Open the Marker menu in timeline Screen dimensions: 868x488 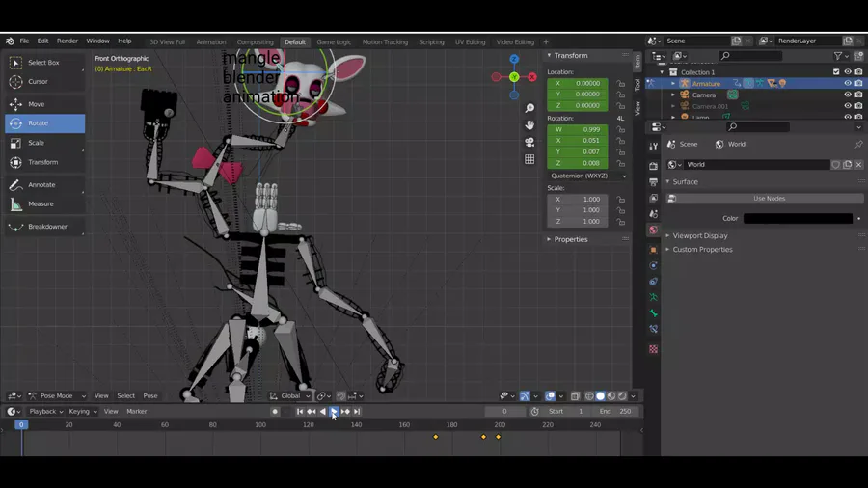[x=137, y=412]
